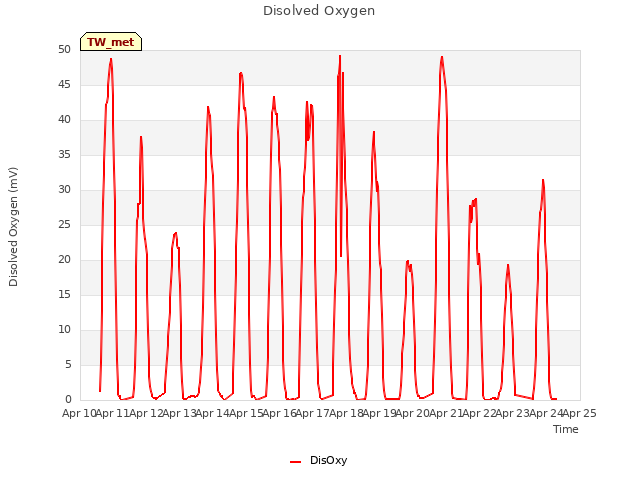The width and height of the screenshot is (640, 480).
Task: Click the 35 y-axis value
Action: pos(64,155)
